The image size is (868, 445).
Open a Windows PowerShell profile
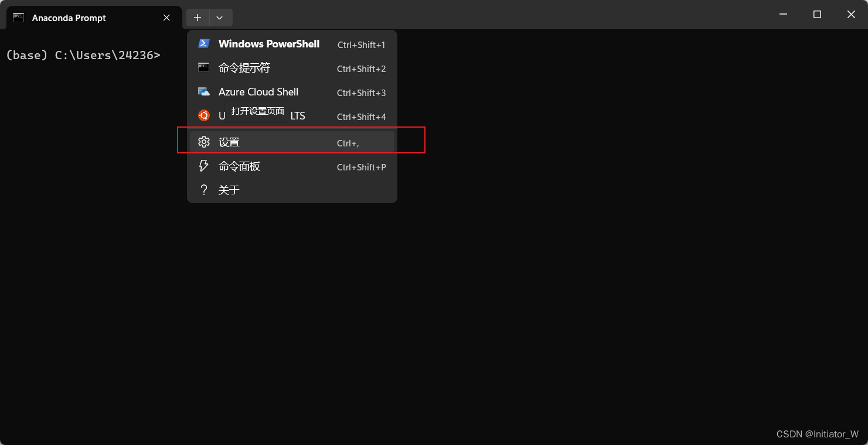292,44
